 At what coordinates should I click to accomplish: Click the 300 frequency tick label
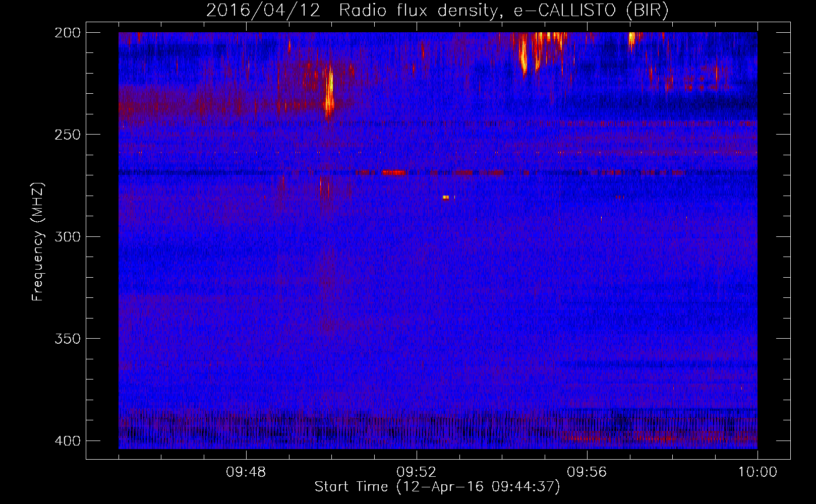pos(67,236)
